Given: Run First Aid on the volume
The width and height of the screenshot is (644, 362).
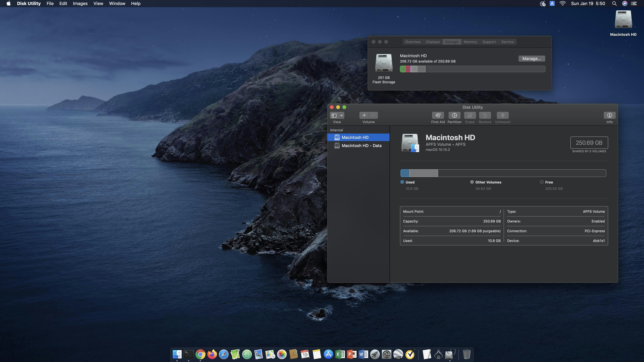Looking at the screenshot, I should coord(438,115).
